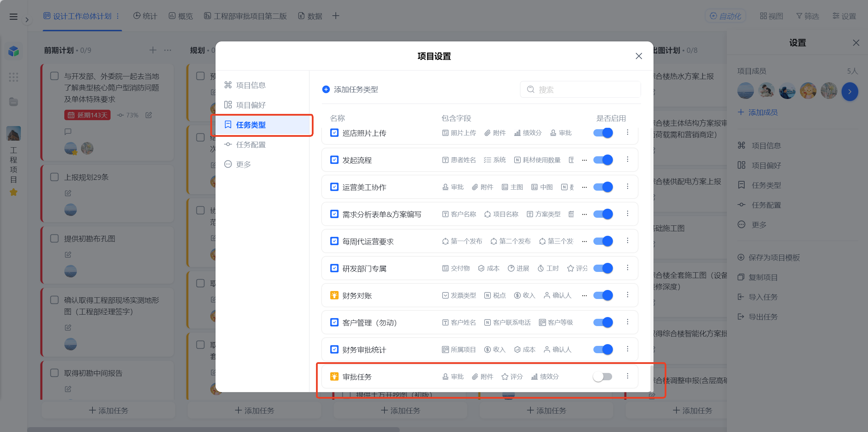868x432 pixels.
Task: Enable the 审批任务 task type toggle
Action: pos(603,376)
